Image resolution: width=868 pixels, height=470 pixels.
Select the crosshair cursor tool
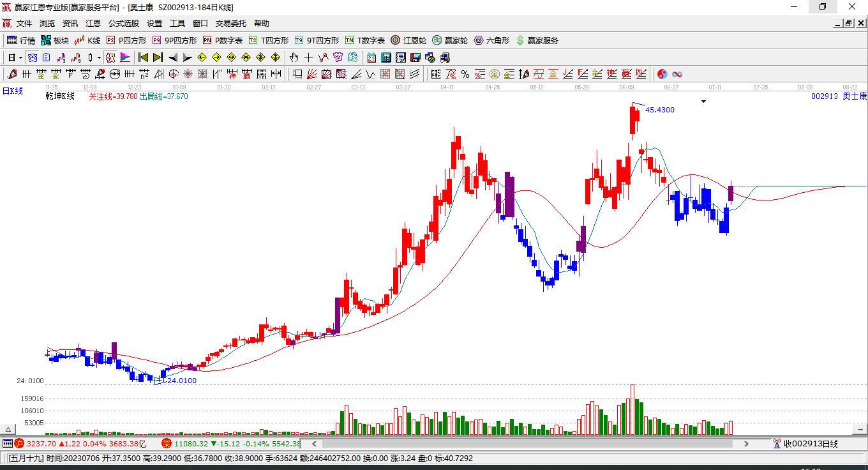point(309,57)
